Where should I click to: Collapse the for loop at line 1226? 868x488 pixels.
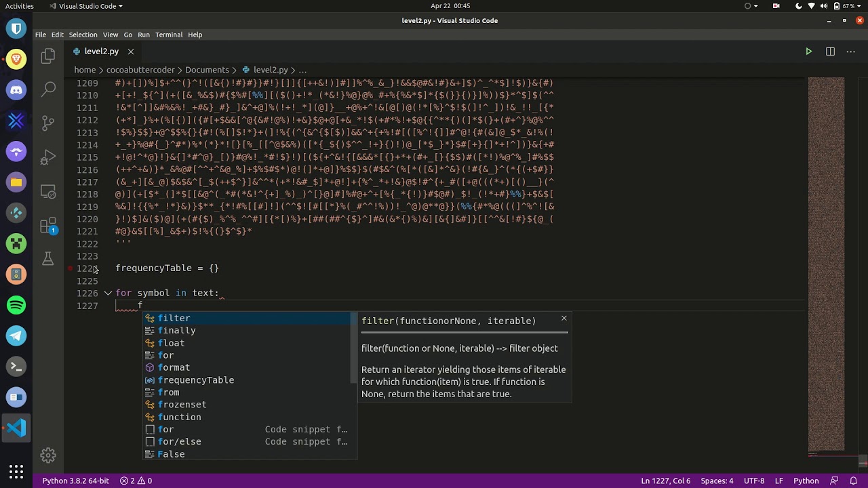[x=108, y=293]
